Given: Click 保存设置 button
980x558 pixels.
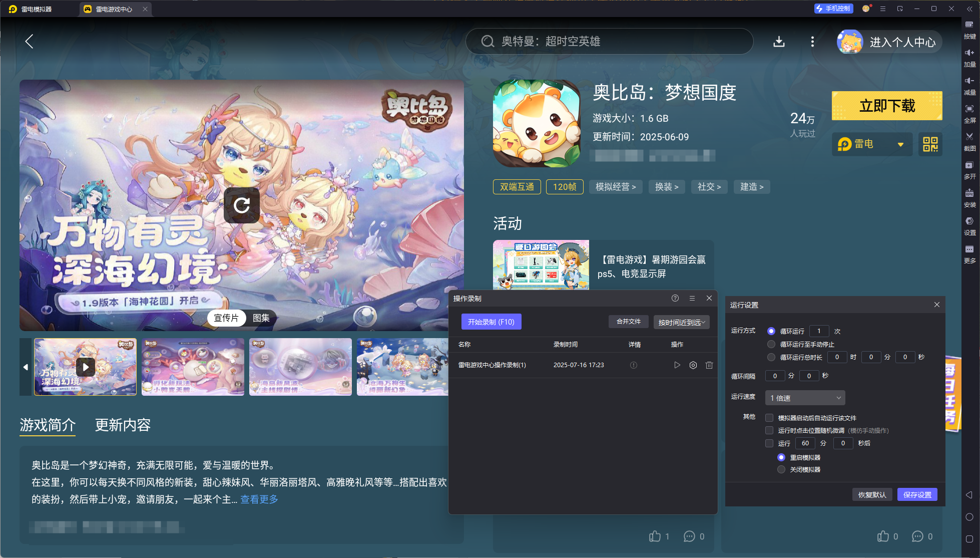Looking at the screenshot, I should coord(917,494).
